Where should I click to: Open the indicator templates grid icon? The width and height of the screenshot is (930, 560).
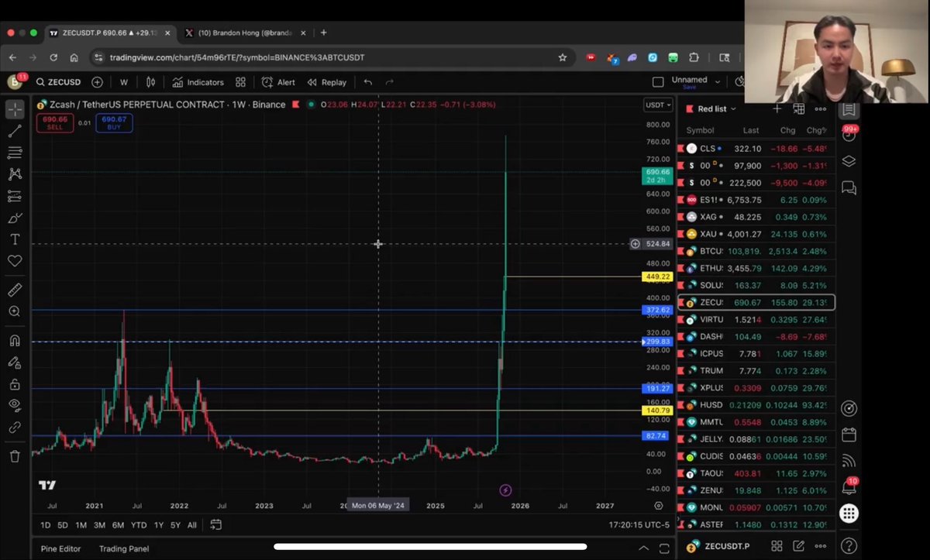pyautogui.click(x=241, y=82)
